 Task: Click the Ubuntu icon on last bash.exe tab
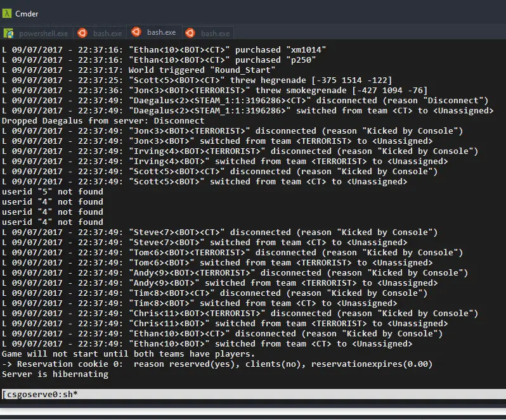click(x=190, y=33)
